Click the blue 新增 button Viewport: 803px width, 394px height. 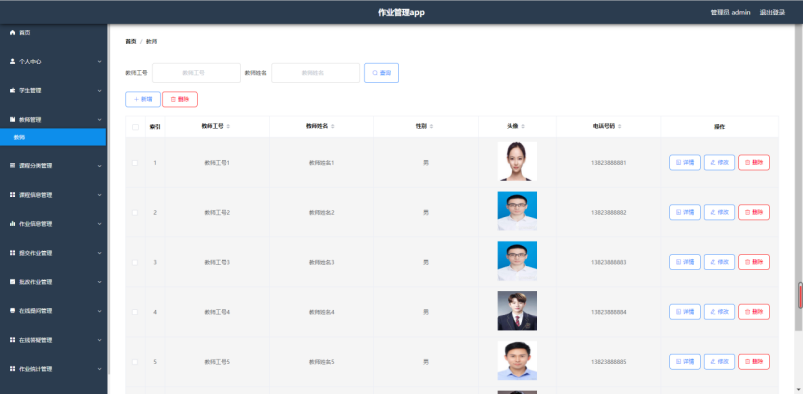(x=143, y=99)
